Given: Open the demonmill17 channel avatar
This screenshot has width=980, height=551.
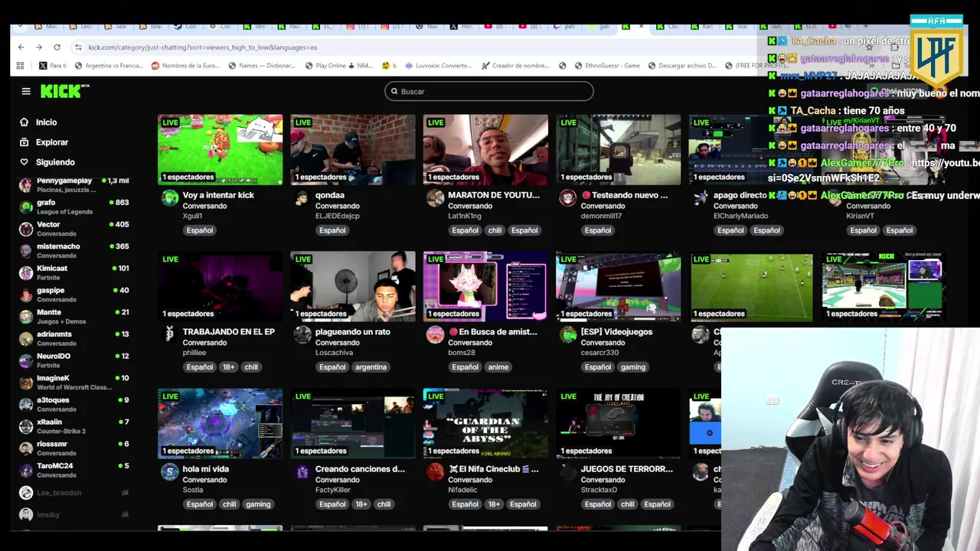Looking at the screenshot, I should 567,199.
